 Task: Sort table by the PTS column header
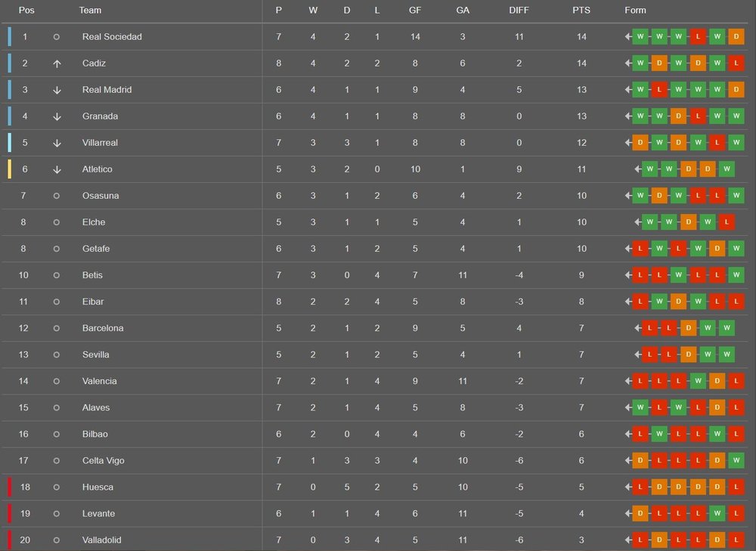(581, 10)
